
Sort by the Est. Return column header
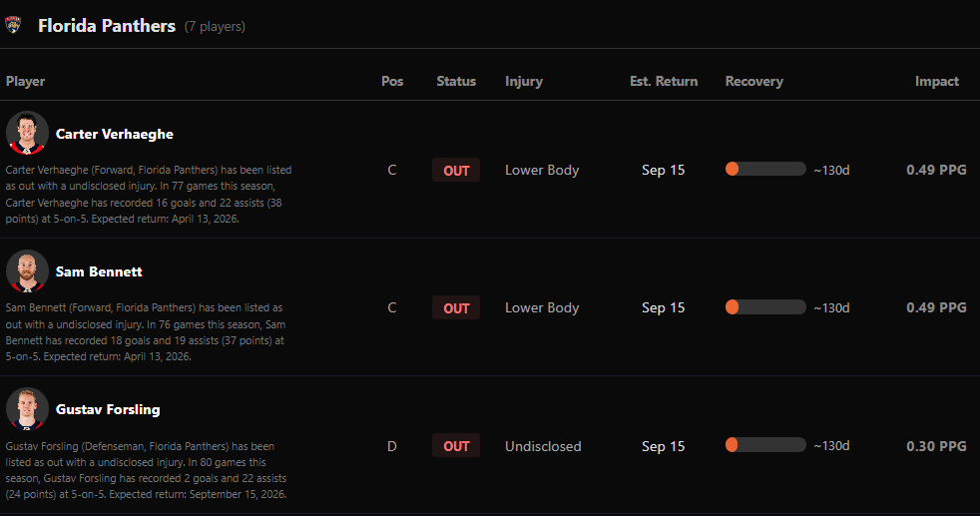tap(664, 81)
